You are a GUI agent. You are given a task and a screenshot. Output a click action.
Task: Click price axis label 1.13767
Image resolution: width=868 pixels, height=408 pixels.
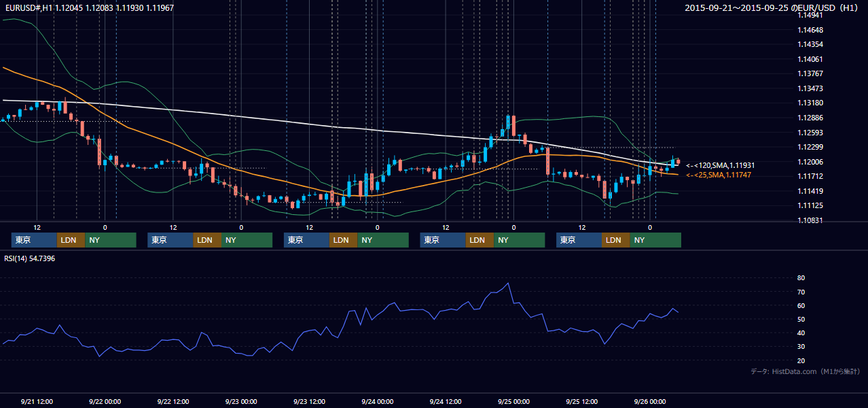pos(810,73)
